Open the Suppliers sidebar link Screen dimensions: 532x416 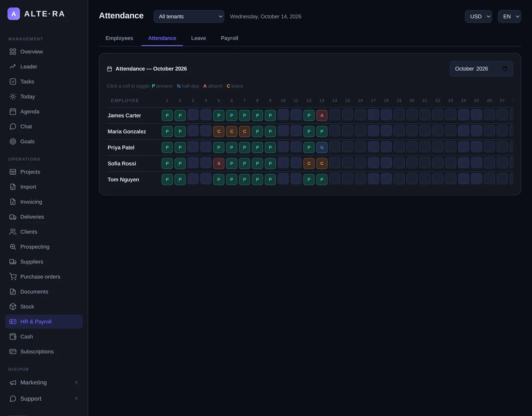click(x=44, y=262)
